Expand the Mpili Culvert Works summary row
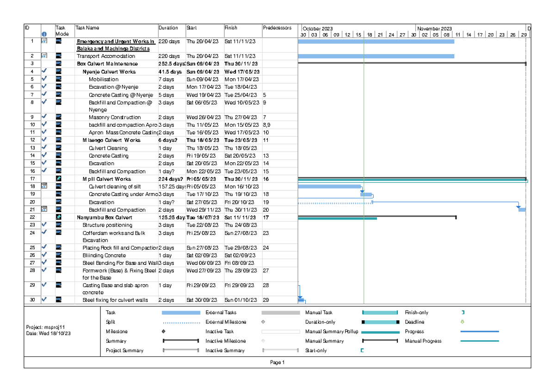Image resolution: width=555 pixels, height=392 pixels. click(x=107, y=179)
